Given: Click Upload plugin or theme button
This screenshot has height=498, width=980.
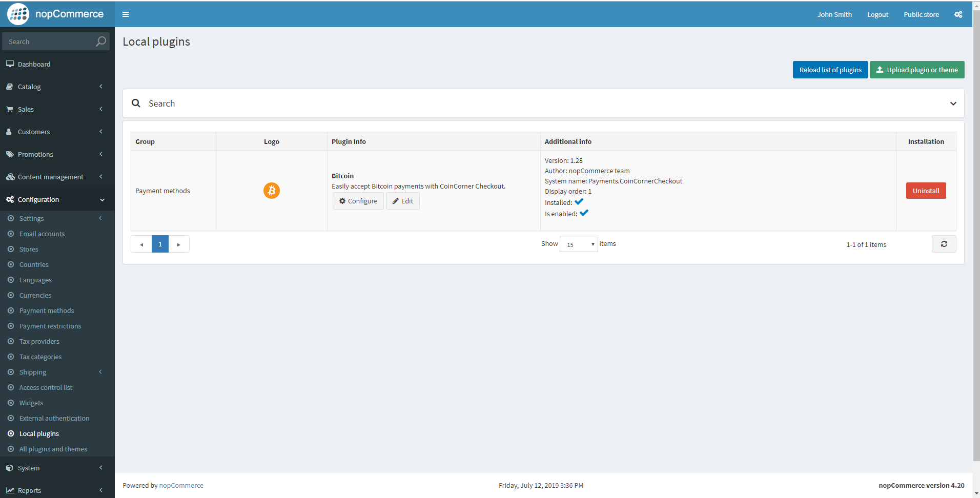Looking at the screenshot, I should pos(917,70).
